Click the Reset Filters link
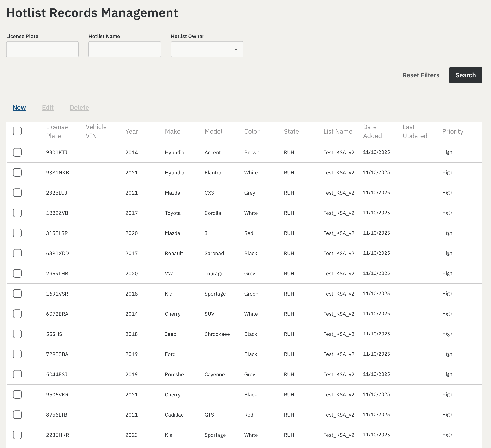Image resolution: width=491 pixels, height=448 pixels. click(x=421, y=75)
